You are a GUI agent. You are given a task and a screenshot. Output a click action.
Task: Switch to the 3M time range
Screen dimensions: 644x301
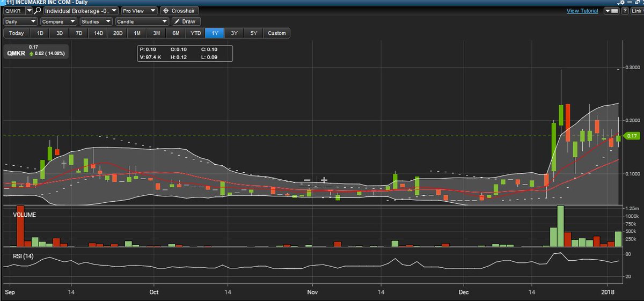point(156,33)
